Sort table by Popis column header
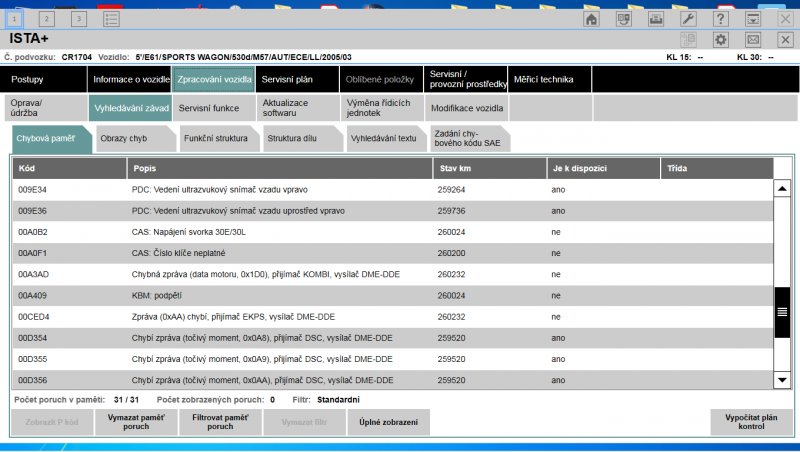The image size is (800, 452). [280, 168]
